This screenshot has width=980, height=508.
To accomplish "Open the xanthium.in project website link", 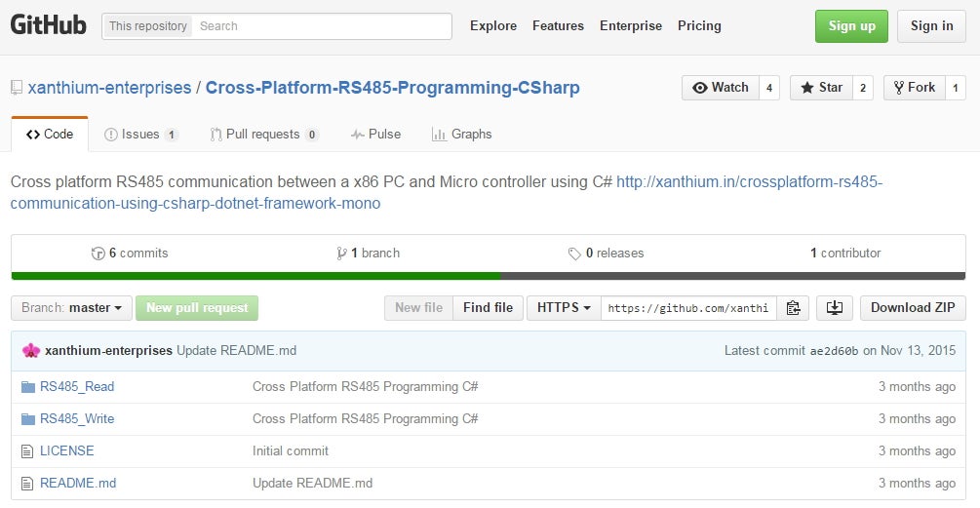I will pyautogui.click(x=447, y=192).
